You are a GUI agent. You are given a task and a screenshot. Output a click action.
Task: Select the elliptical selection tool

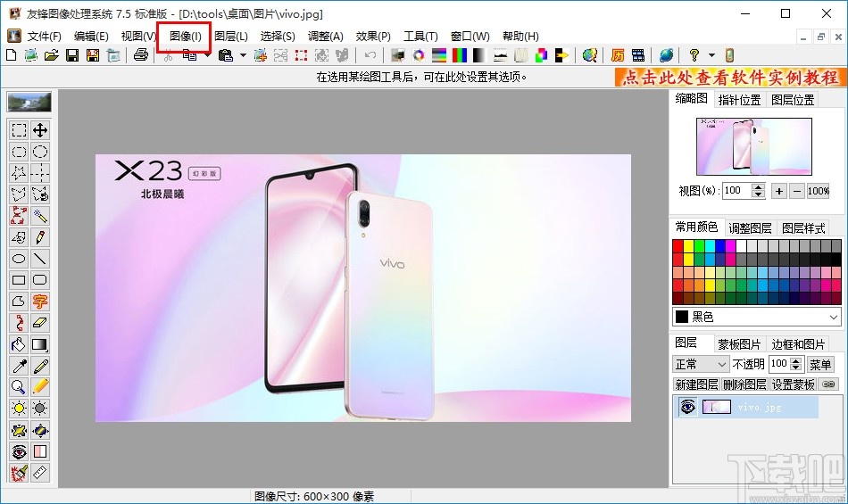(x=40, y=152)
